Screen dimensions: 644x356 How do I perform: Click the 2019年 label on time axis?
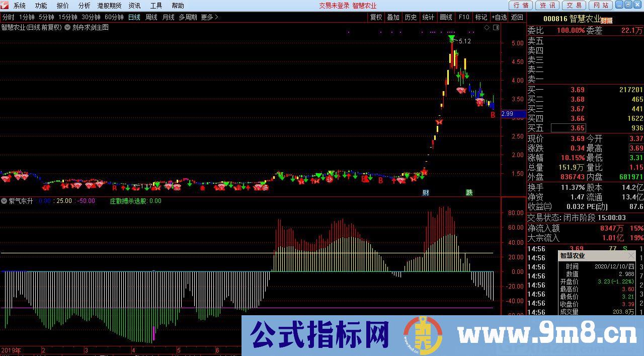coord(11,350)
